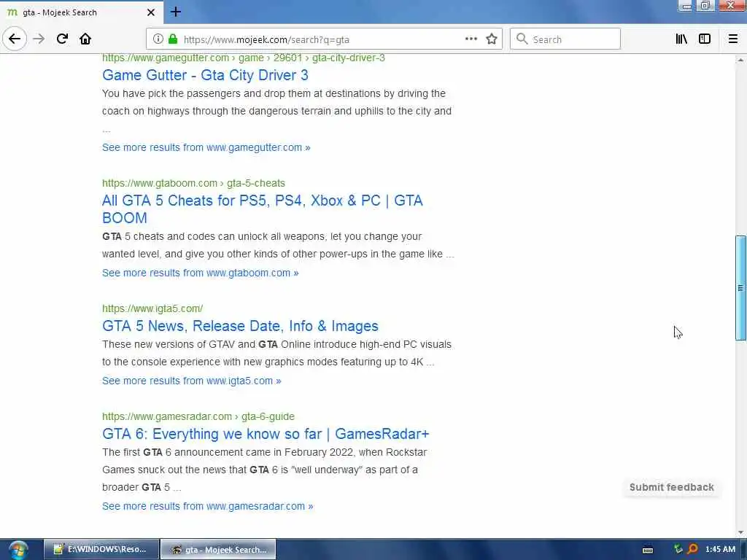Open on-screen keyboard tray icon
The width and height of the screenshot is (747, 560).
(x=648, y=550)
